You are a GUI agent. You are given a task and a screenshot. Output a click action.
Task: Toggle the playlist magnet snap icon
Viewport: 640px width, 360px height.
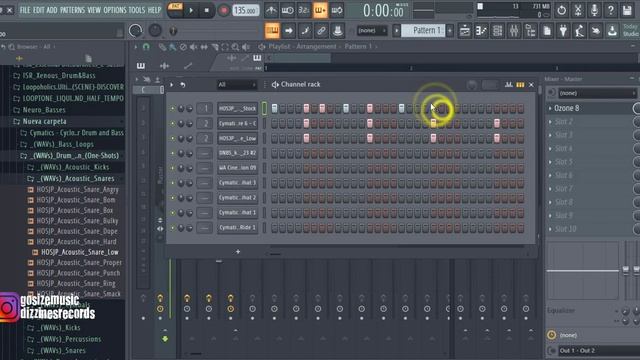tap(146, 47)
